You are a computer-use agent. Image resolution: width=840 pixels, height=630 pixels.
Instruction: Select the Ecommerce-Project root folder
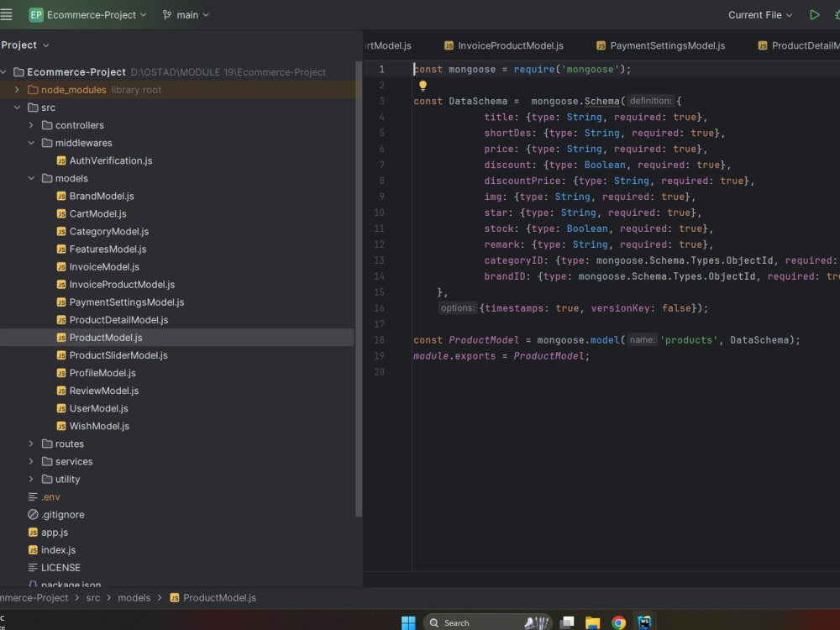coord(76,71)
